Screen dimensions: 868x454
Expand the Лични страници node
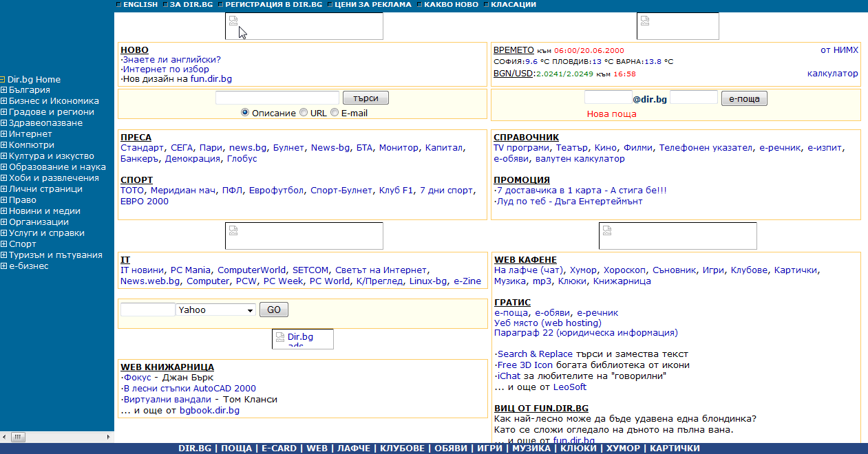pos(3,189)
